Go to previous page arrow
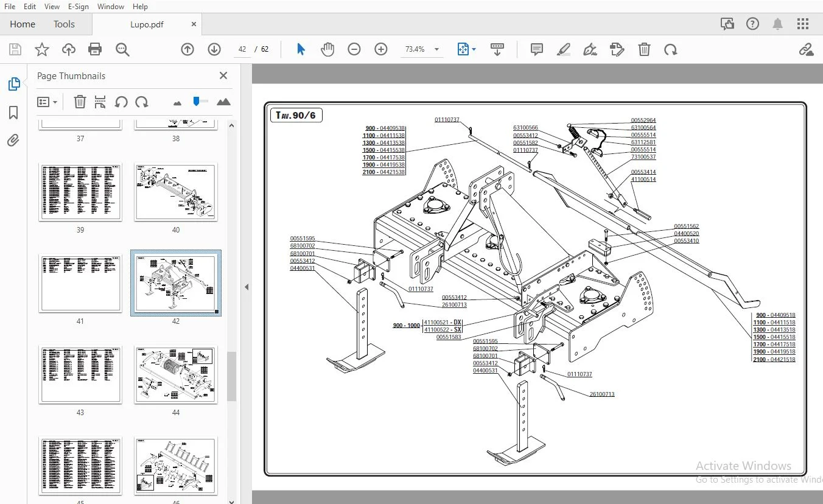Image resolution: width=823 pixels, height=504 pixels. [x=187, y=49]
